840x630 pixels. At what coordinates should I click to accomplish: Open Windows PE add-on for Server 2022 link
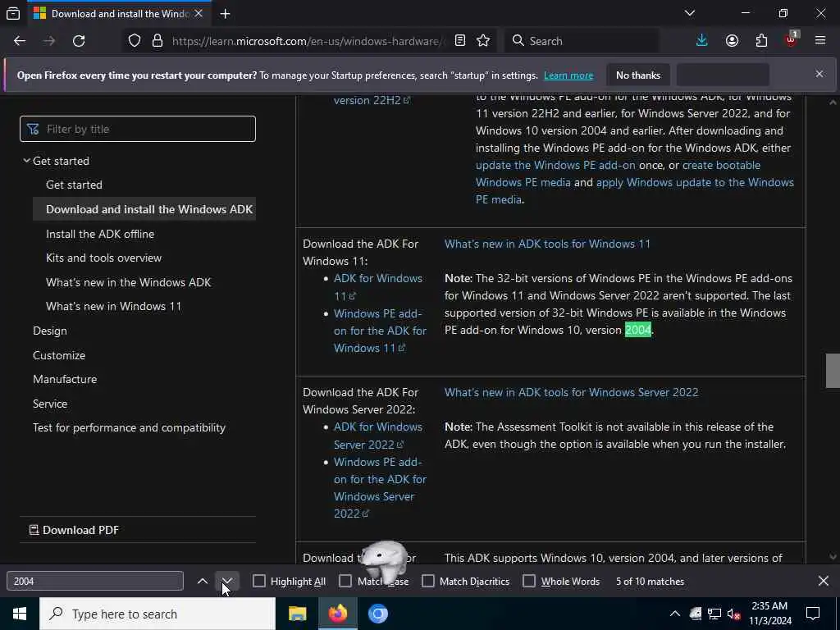click(x=380, y=487)
